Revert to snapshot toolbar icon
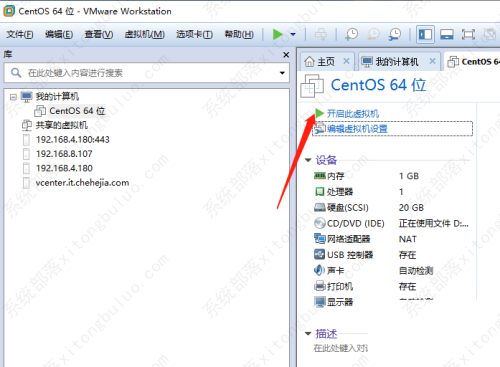The height and width of the screenshot is (367, 500). [x=373, y=34]
